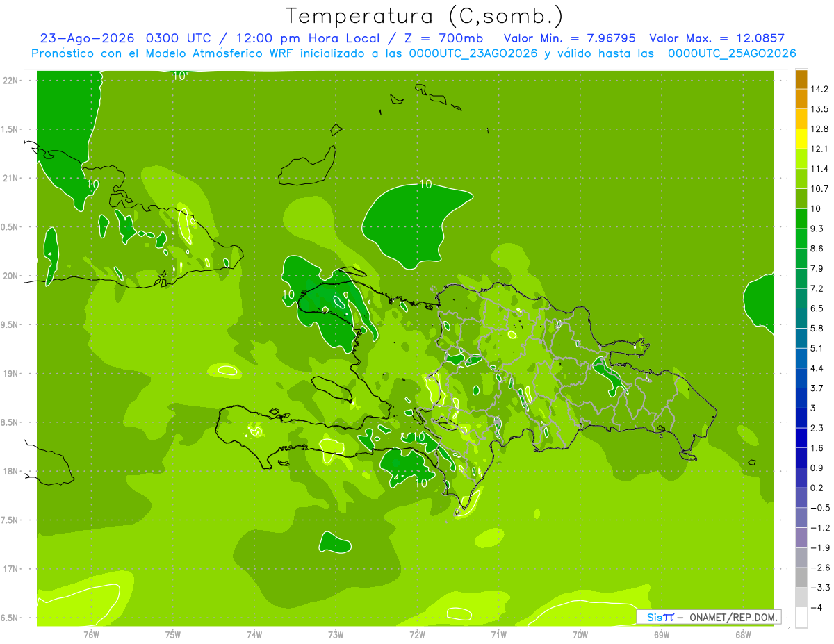Click the colorbar value "11.4"
The height and width of the screenshot is (644, 834).
point(819,169)
